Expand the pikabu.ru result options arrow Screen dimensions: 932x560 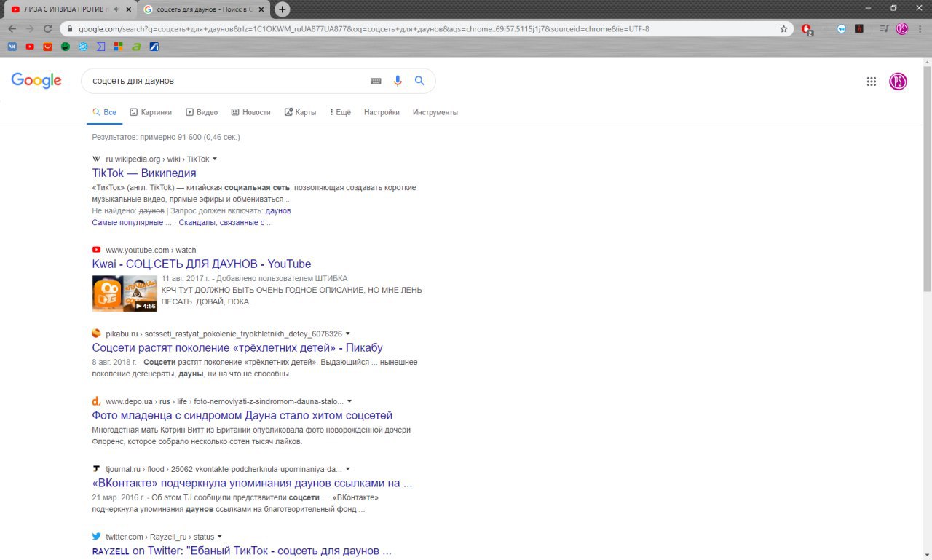tap(348, 334)
